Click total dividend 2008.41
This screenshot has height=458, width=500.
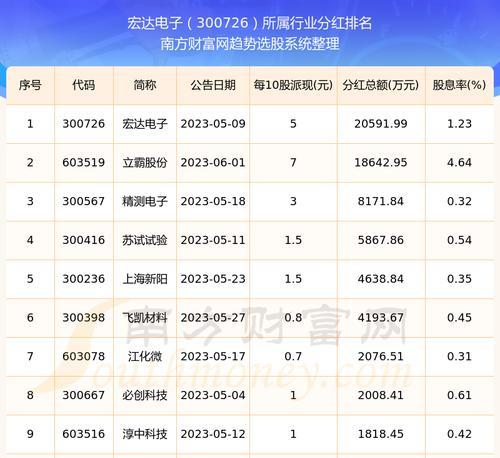[x=381, y=395]
